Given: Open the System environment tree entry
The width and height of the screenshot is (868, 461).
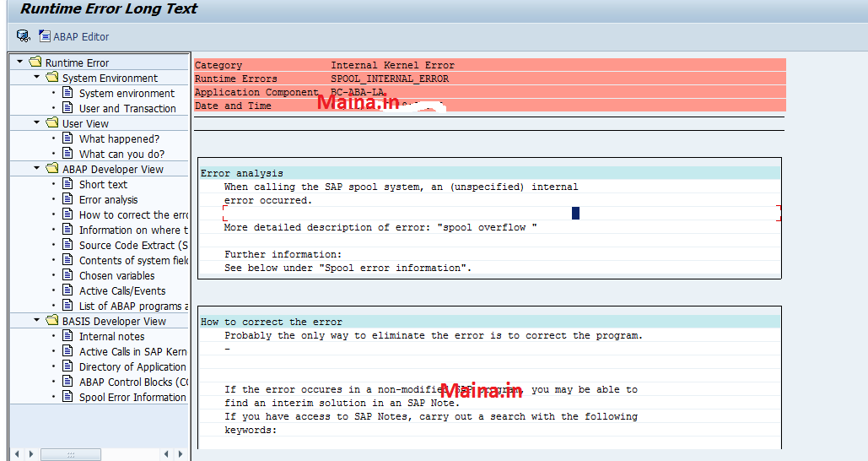Looking at the screenshot, I should click(x=127, y=93).
